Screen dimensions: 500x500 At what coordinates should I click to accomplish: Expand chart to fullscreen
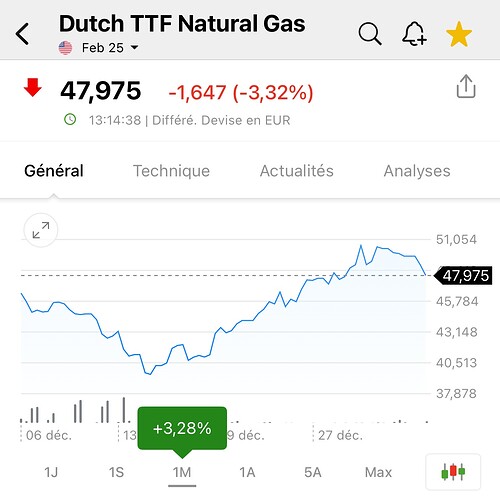tap(41, 230)
